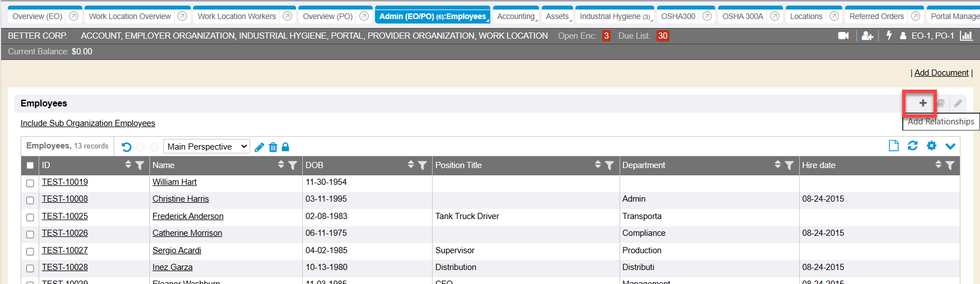Click Include Sub Organization Employees link
Viewport: 980px width, 284px height.
point(88,123)
